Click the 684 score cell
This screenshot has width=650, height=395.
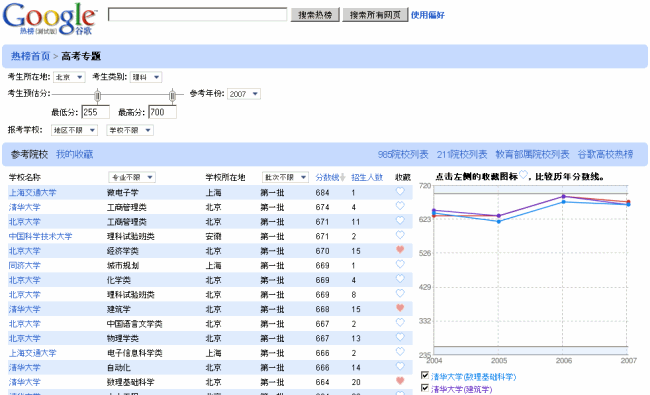click(322, 192)
